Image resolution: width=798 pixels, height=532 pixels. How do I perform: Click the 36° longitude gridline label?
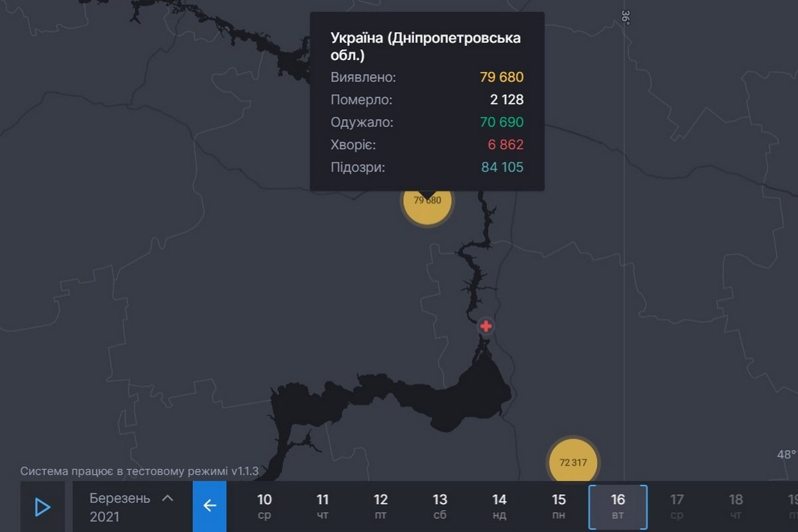coord(625,19)
